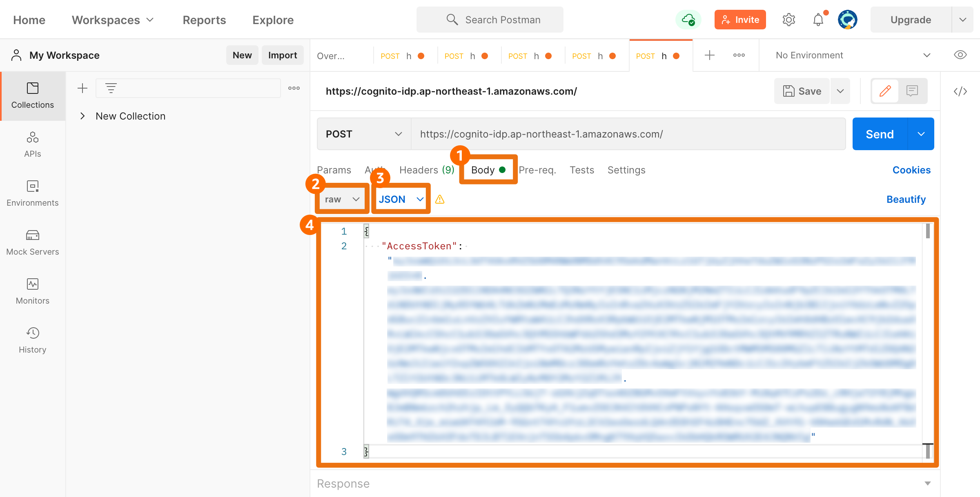Open the code snippet panel icon
Screen dimensions: 980x497
tap(960, 91)
